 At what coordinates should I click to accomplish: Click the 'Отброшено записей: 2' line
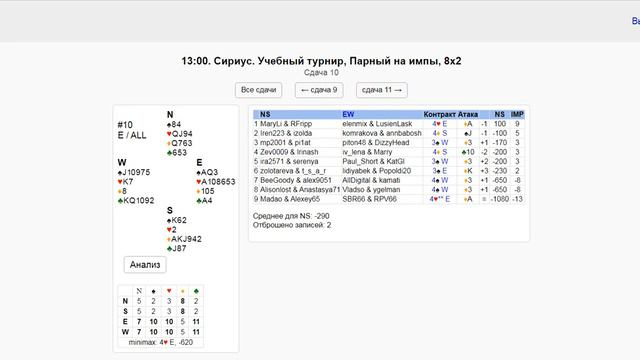click(x=292, y=225)
